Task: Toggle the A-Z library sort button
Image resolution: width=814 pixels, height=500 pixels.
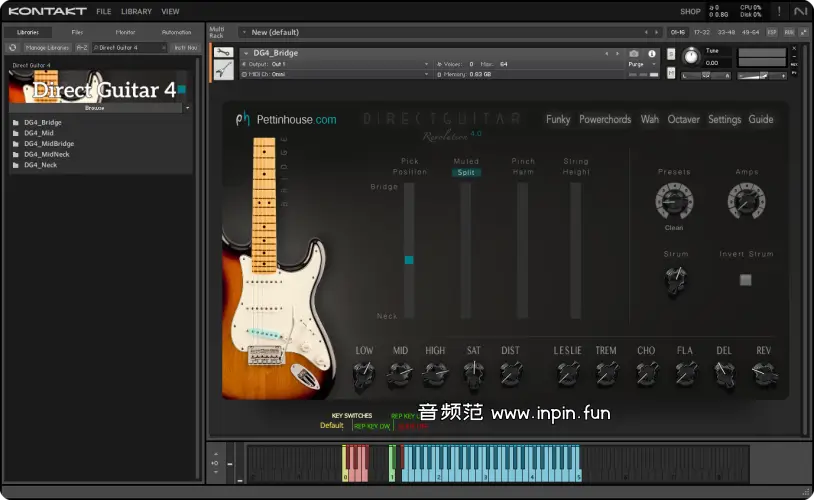Action: (82, 47)
